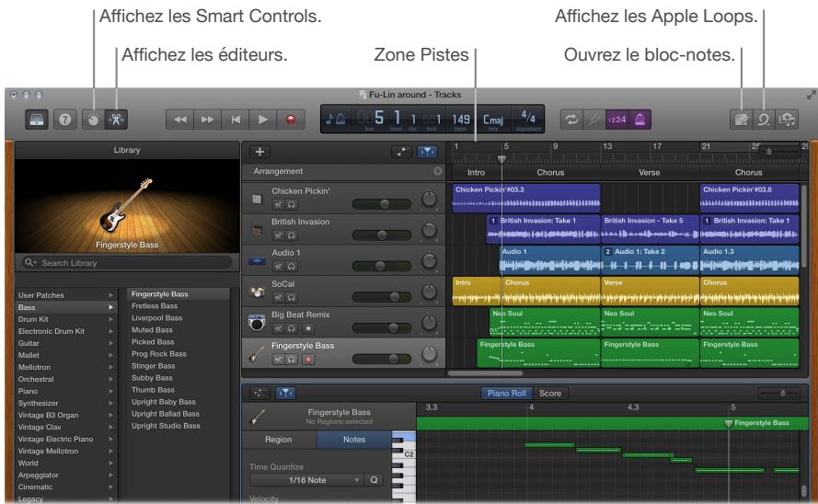The image size is (818, 504).
Task: Mute the Chicken Pickin' track
Action: pyautogui.click(x=279, y=205)
